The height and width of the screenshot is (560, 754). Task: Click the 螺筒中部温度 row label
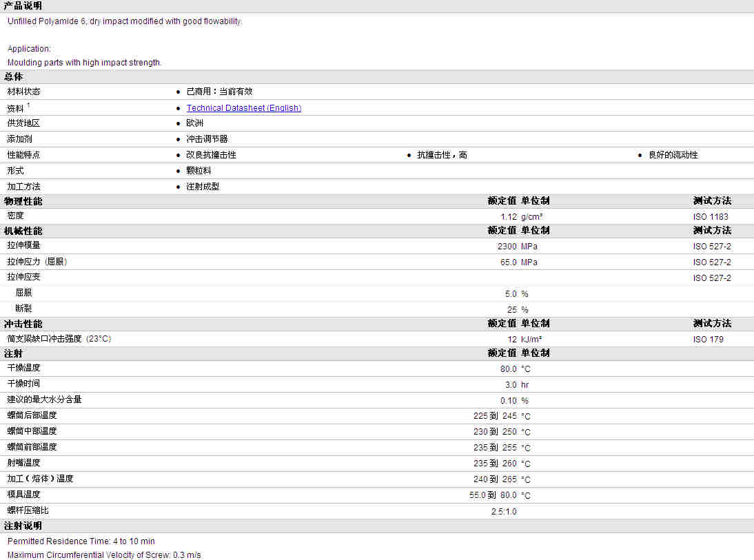pyautogui.click(x=32, y=431)
